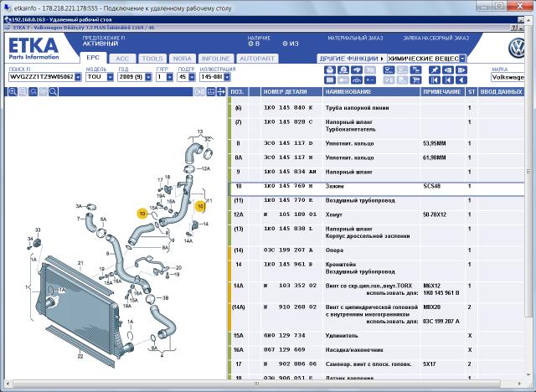Select the 'ИЗ' availability radio button
The image size is (536, 392).
tap(285, 44)
